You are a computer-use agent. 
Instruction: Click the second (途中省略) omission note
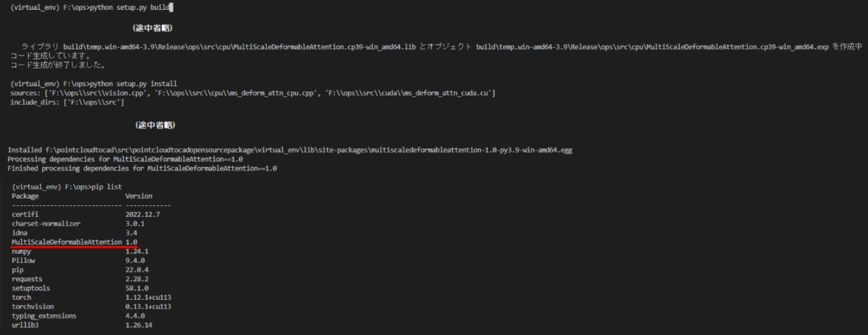(x=155, y=125)
